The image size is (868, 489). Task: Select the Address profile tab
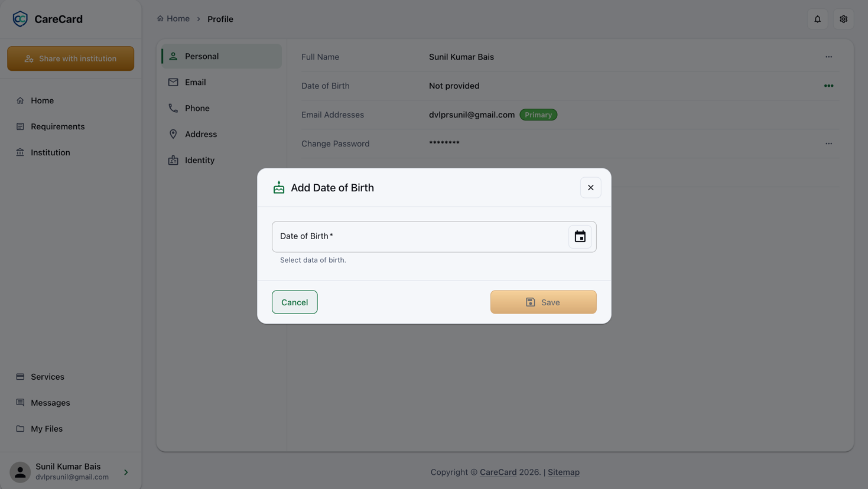point(222,134)
